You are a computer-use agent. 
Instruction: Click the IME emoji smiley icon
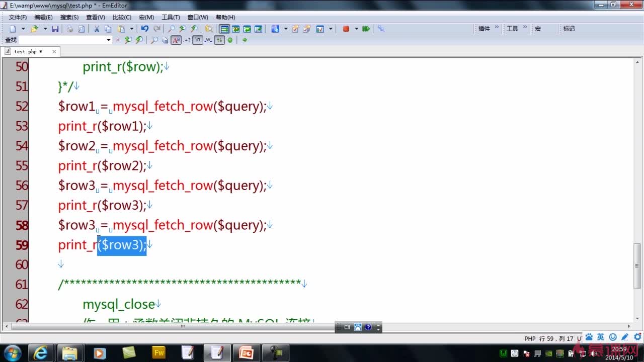(x=613, y=337)
